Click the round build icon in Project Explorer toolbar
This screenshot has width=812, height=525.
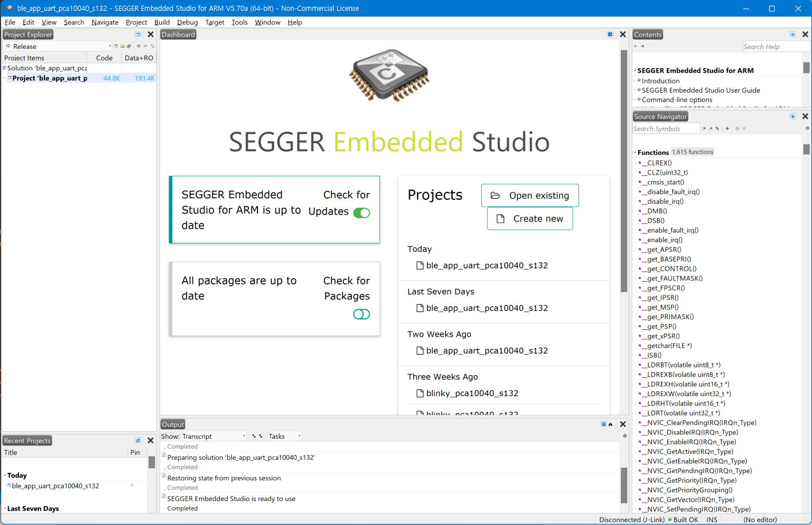(138, 46)
